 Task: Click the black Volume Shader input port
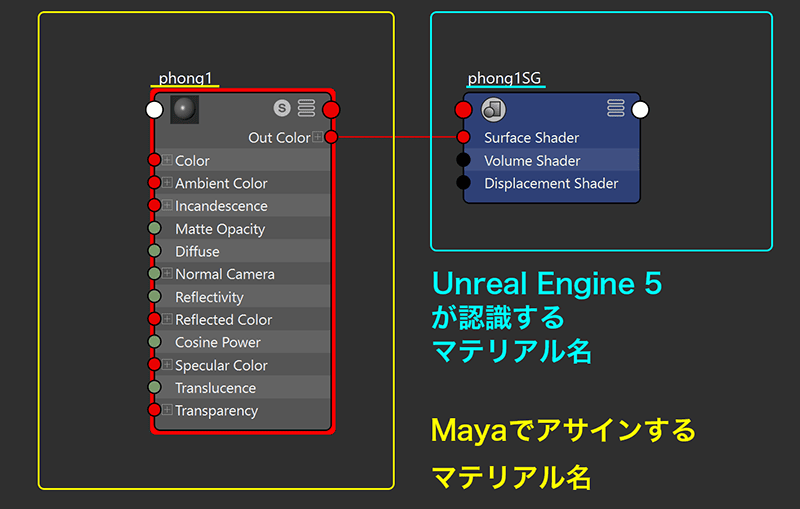click(x=463, y=160)
